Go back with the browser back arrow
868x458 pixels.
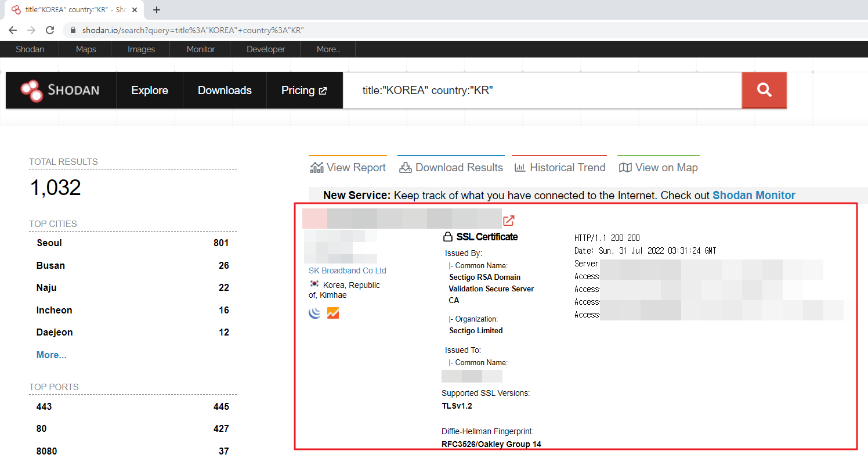(13, 30)
